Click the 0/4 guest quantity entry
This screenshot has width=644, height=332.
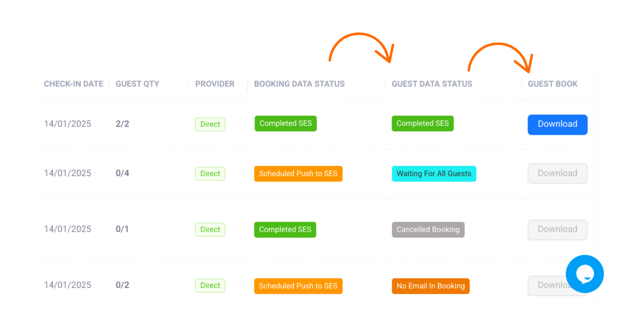coord(122,173)
